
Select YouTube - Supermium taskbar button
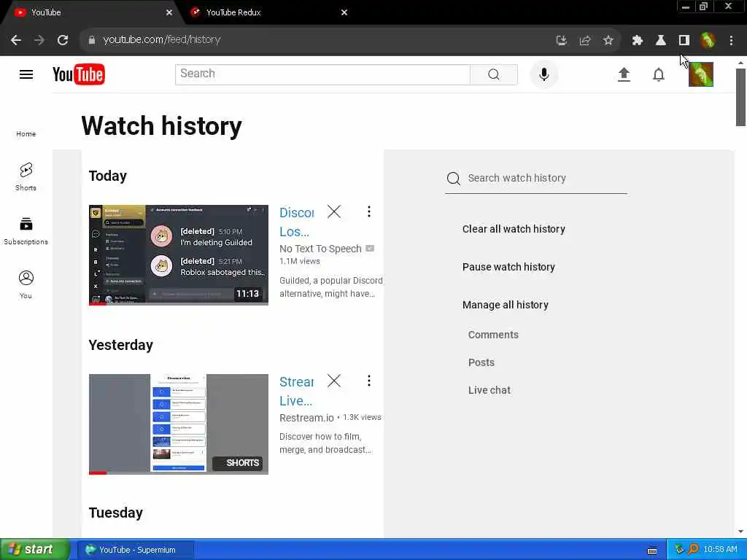tap(135, 550)
